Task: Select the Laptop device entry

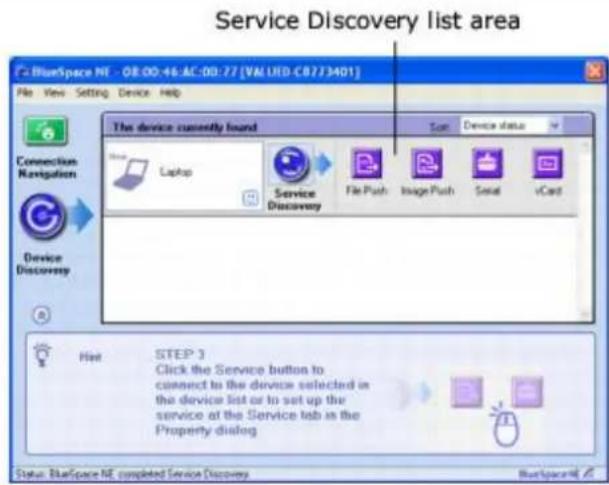Action: click(184, 176)
